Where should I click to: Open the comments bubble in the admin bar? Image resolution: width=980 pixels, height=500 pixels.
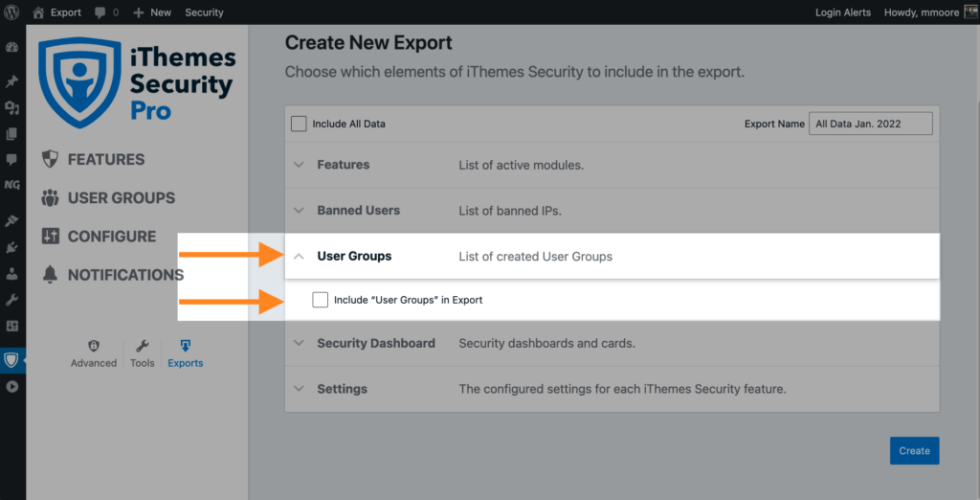click(106, 12)
